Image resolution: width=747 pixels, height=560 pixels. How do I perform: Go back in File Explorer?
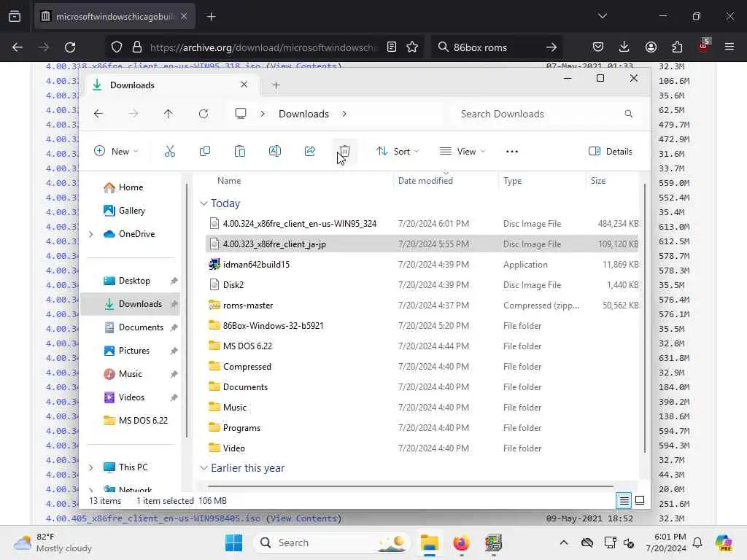pyautogui.click(x=98, y=114)
